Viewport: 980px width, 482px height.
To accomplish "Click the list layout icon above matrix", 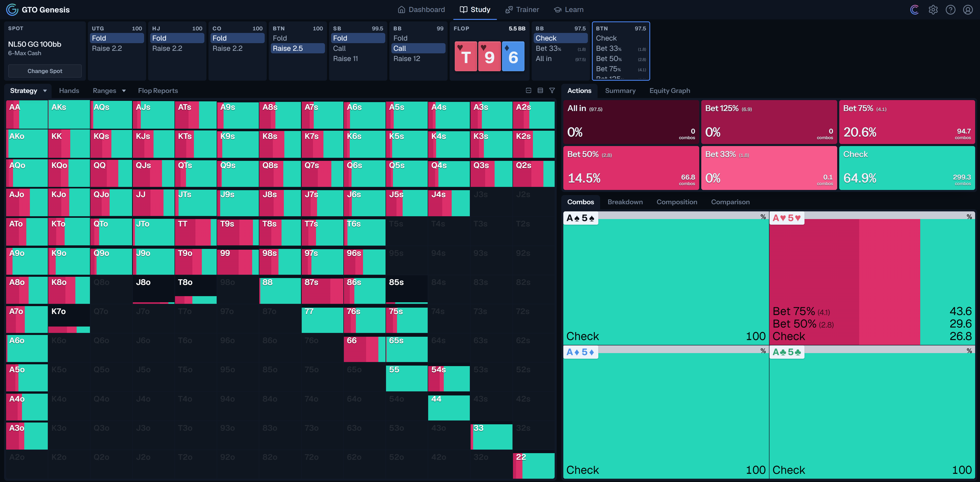I will coord(540,90).
